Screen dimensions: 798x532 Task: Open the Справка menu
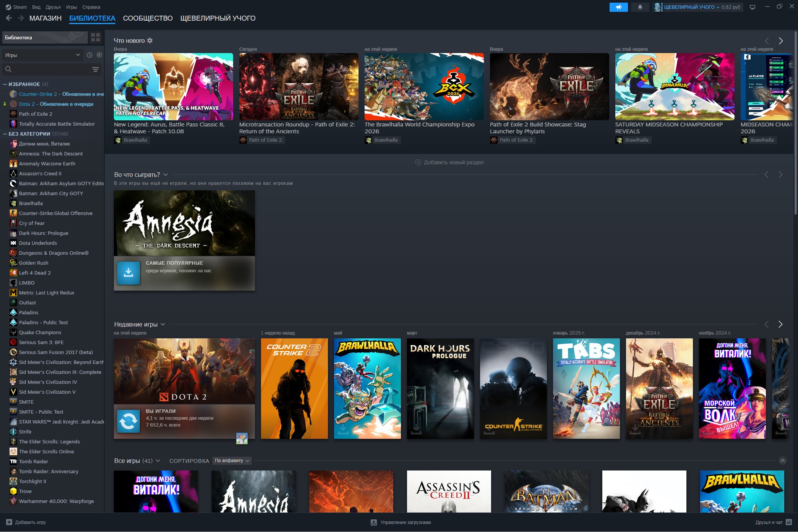91,7
